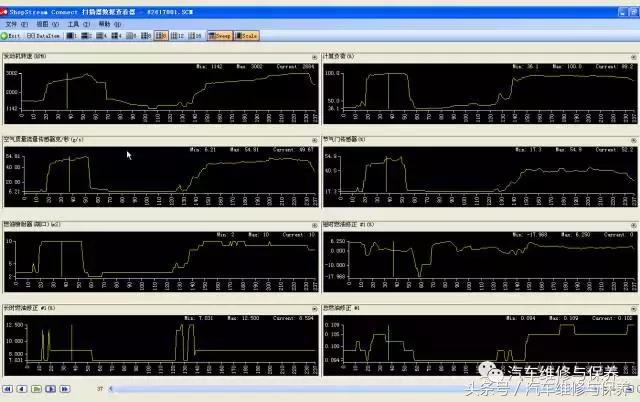This screenshot has width=640, height=402.
Task: Open options button of 发动机转速 graph panel
Action: [314, 57]
